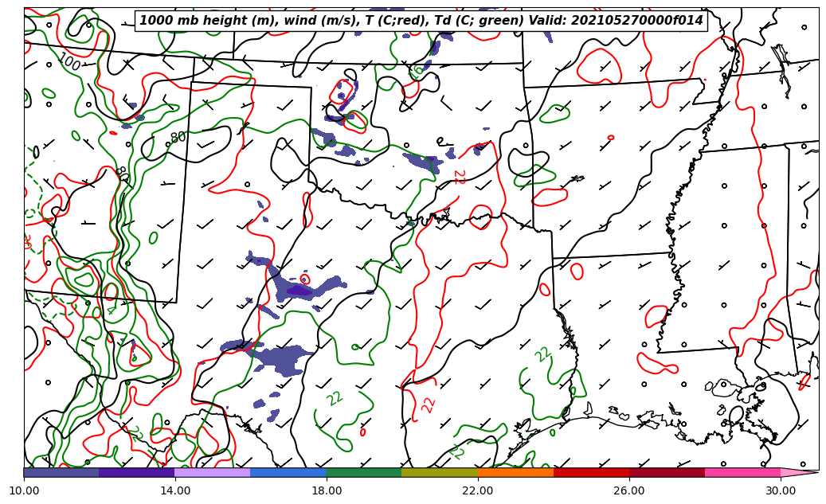Click the dark crimson colorbar segment
Image resolution: width=826 pixels, height=504 pixels.
click(x=667, y=472)
